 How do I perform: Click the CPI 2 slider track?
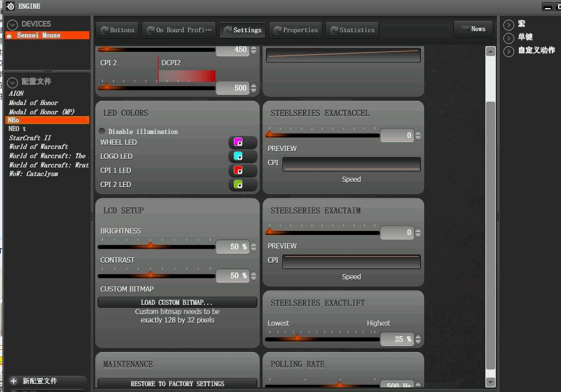coord(156,88)
